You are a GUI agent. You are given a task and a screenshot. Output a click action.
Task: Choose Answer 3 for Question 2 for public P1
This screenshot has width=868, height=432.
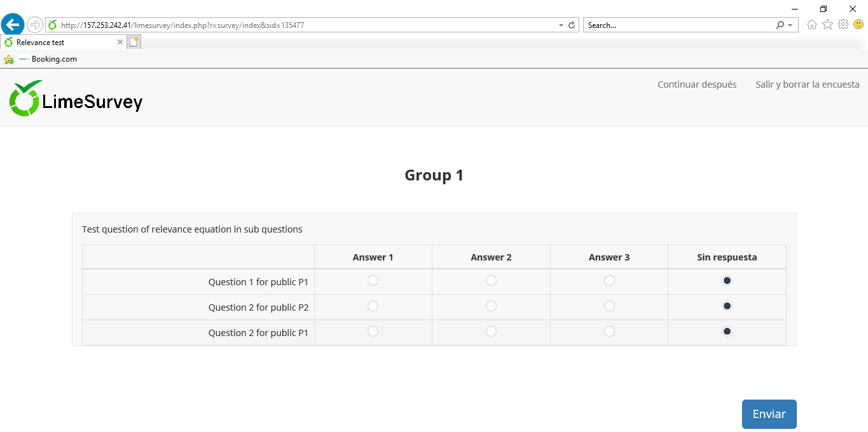(x=609, y=332)
